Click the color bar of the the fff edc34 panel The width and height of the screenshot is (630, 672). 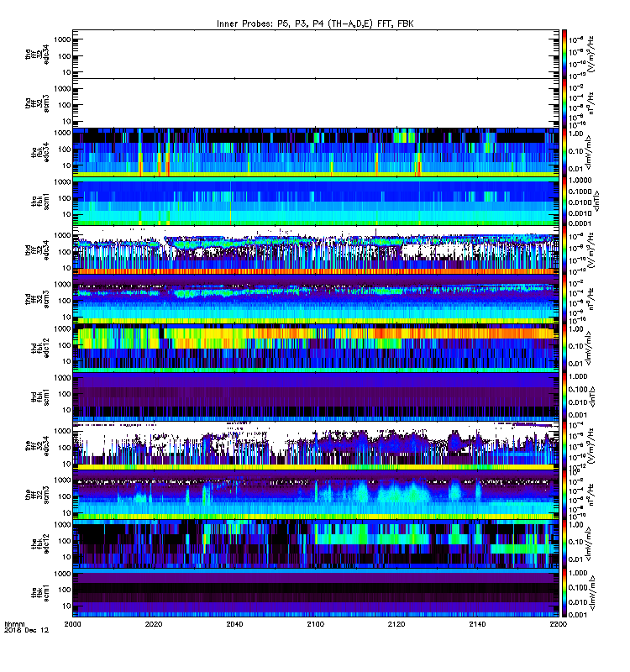[564, 445]
